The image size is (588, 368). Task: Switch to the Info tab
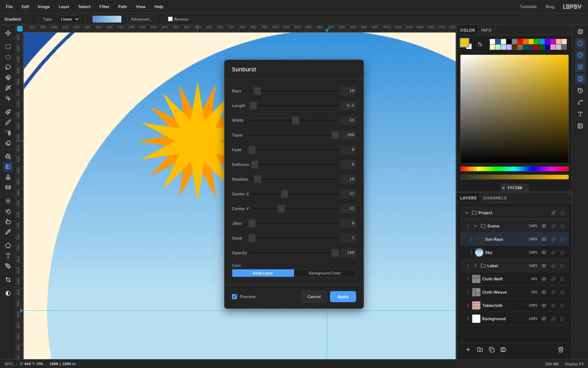pyautogui.click(x=486, y=30)
